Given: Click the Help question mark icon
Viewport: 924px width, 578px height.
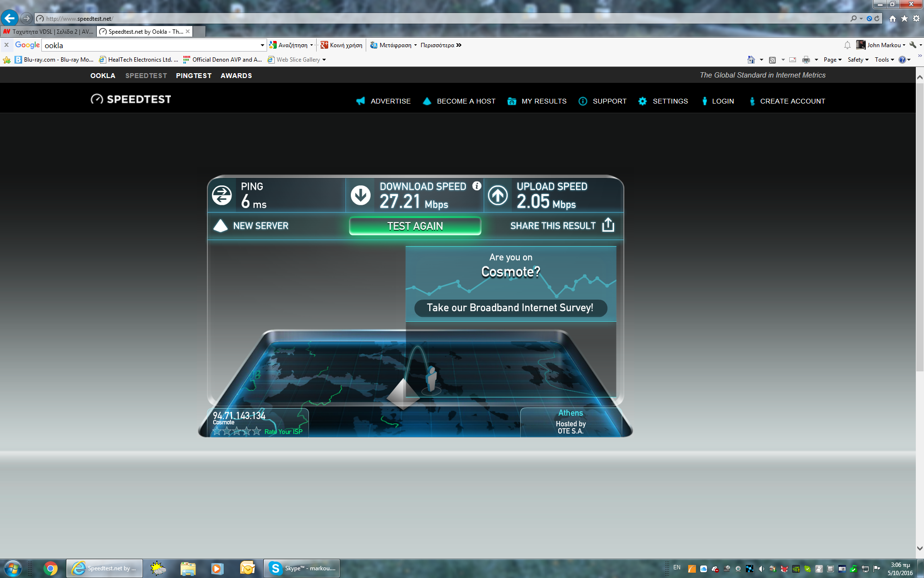Looking at the screenshot, I should (x=902, y=60).
